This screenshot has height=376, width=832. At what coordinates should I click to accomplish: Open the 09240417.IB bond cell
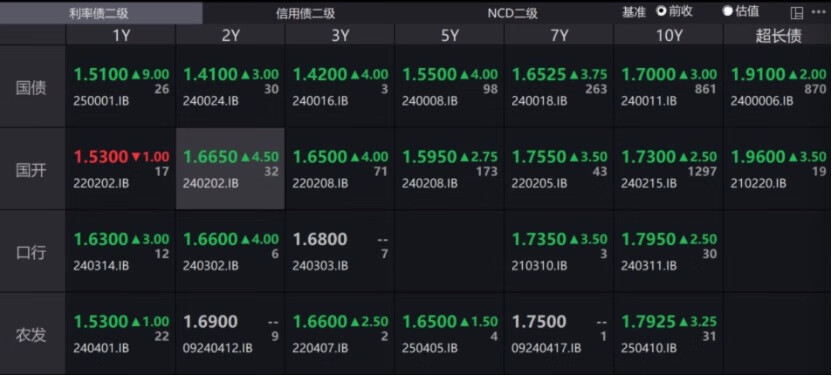tap(559, 334)
